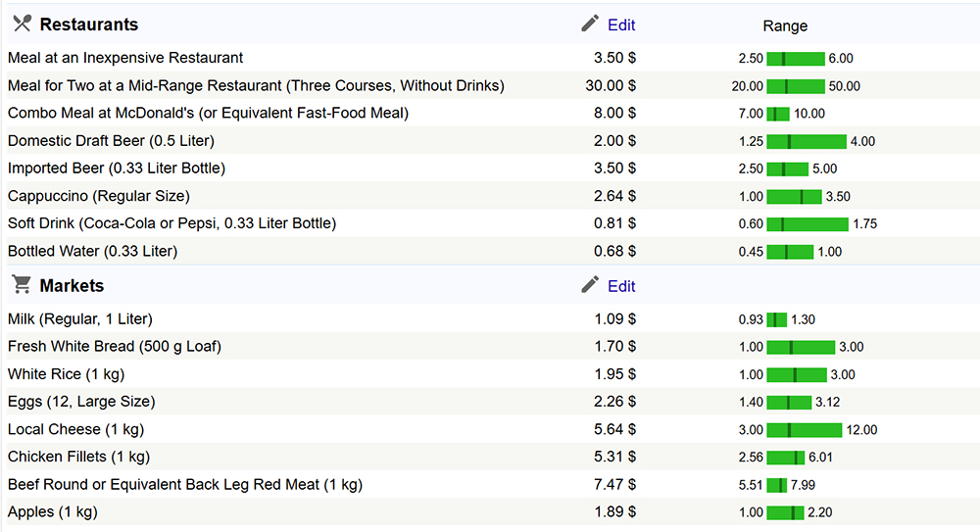The image size is (980, 532).
Task: Select the Meal at an Inexpensive Restaurant row label
Action: (x=125, y=58)
